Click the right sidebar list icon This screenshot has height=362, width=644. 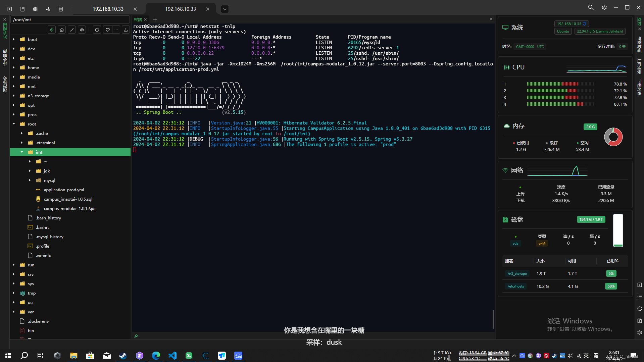click(640, 297)
